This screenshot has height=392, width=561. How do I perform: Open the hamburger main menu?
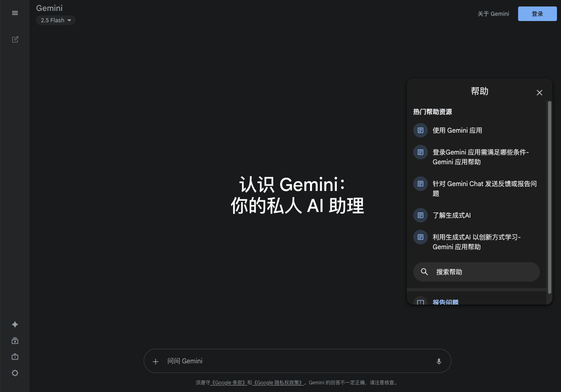15,13
